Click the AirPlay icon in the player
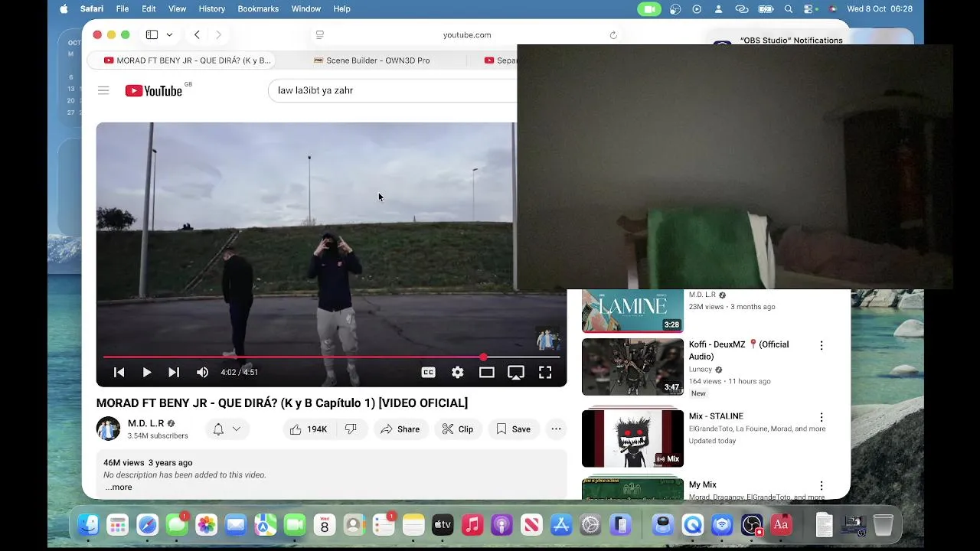Screen dimensions: 980x551 [x=516, y=372]
